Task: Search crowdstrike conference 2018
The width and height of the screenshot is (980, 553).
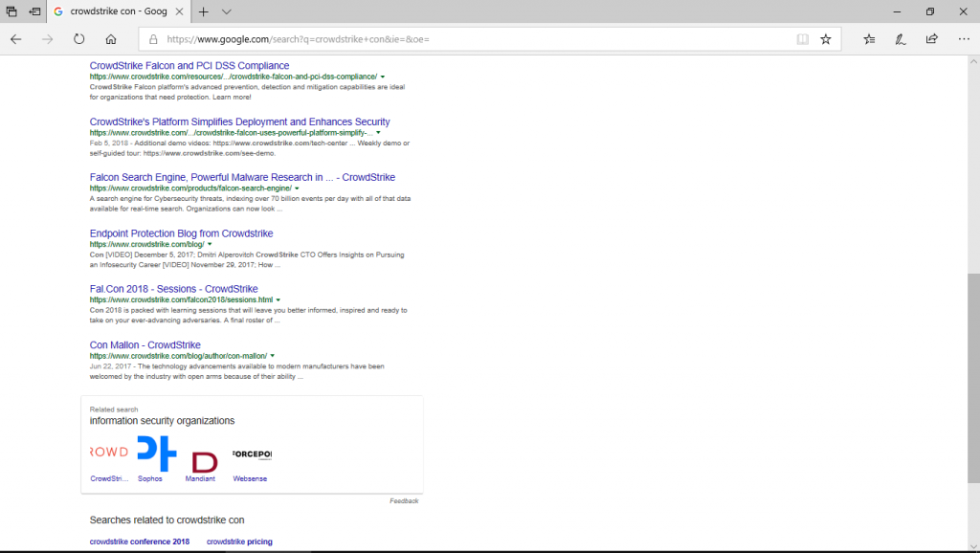Action: click(140, 542)
